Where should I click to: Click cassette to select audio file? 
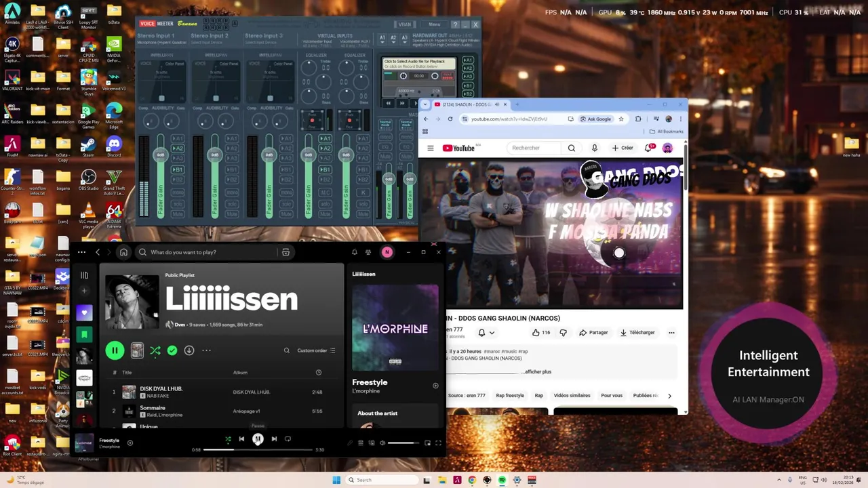(418, 64)
